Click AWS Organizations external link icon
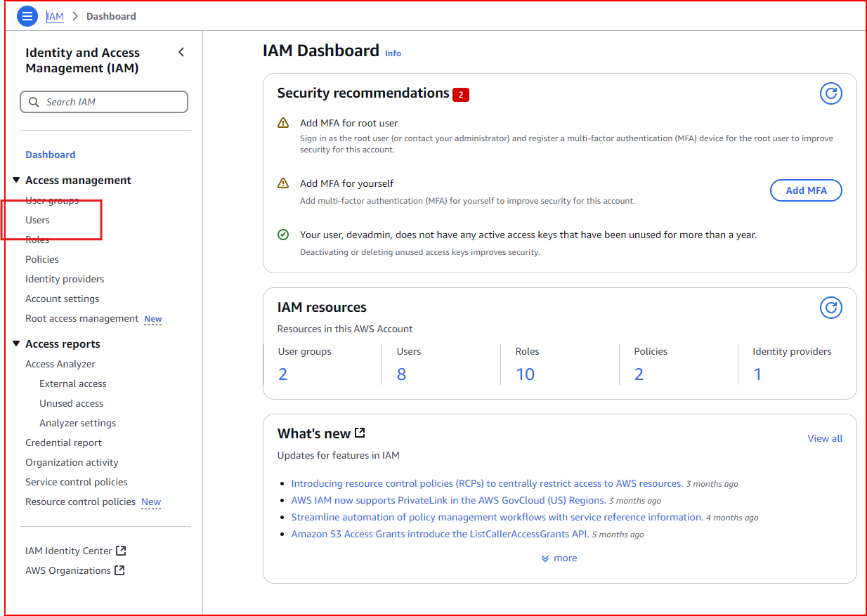Viewport: 867px width, 616px height. (119, 570)
